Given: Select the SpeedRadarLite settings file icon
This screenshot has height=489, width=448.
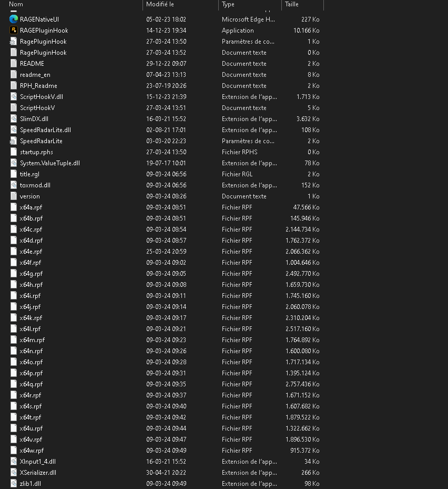Looking at the screenshot, I should (14, 141).
